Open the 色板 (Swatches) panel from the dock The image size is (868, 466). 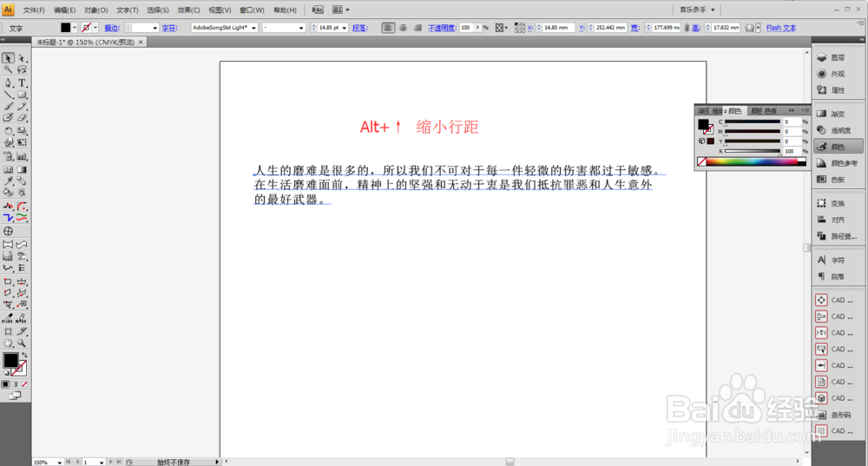click(838, 180)
